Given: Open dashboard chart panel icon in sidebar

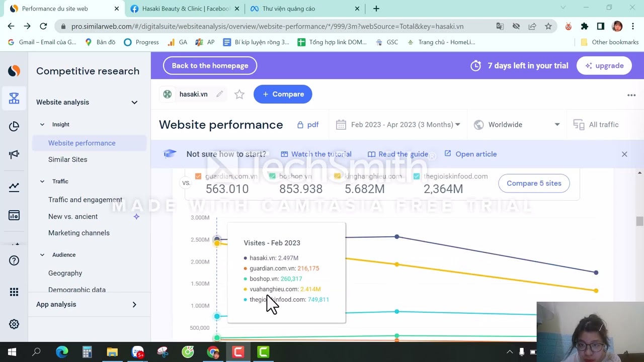Looking at the screenshot, I should 14,216.
